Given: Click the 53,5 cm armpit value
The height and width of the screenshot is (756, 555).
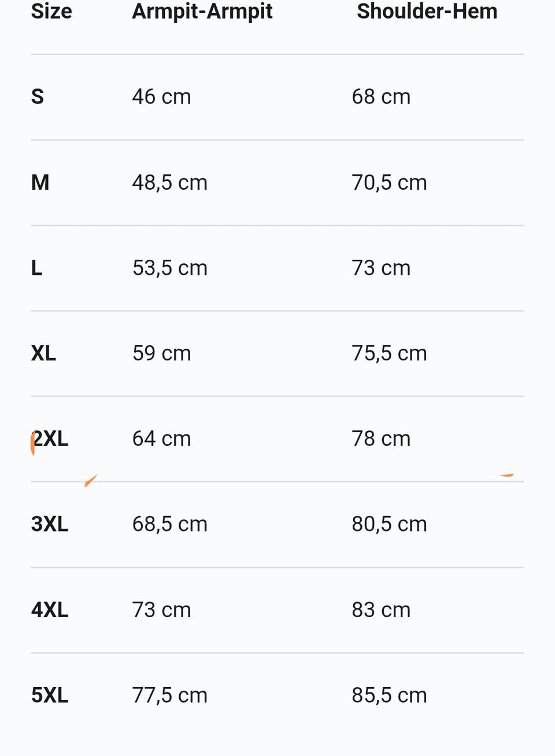Looking at the screenshot, I should [169, 268].
